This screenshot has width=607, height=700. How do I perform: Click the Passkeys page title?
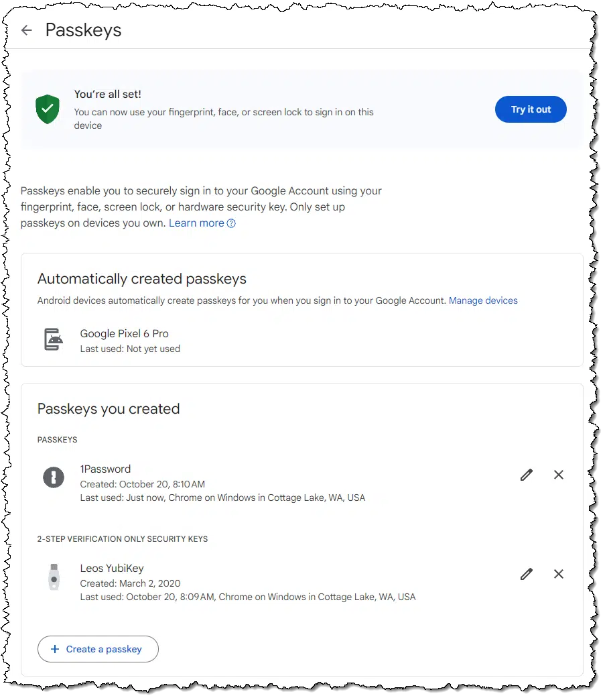pyautogui.click(x=83, y=30)
